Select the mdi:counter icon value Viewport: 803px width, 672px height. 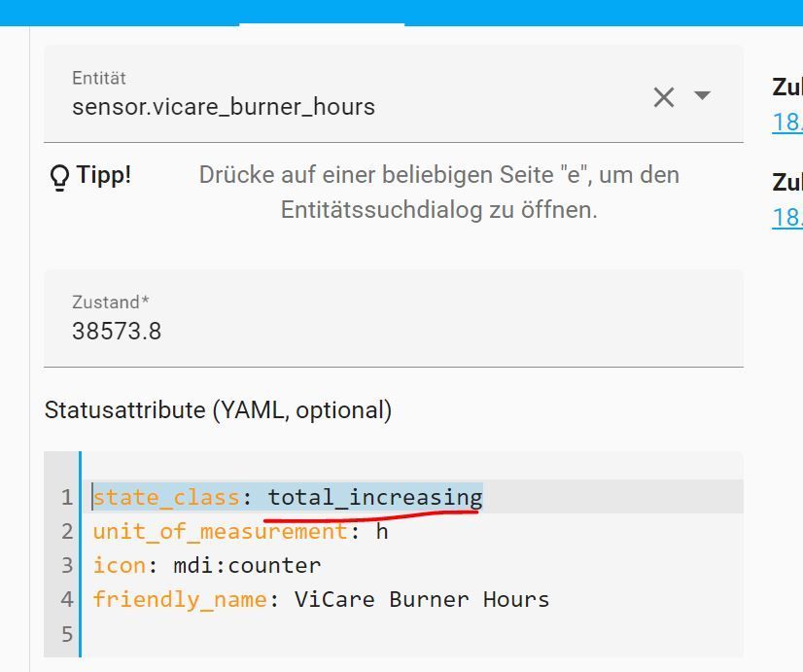[x=247, y=565]
